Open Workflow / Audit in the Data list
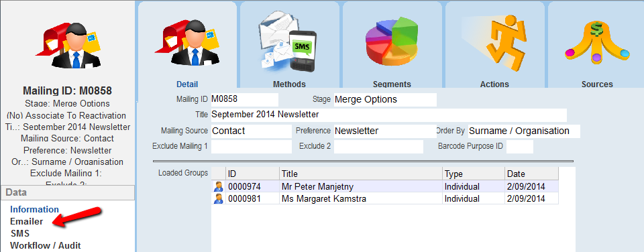 [x=46, y=245]
